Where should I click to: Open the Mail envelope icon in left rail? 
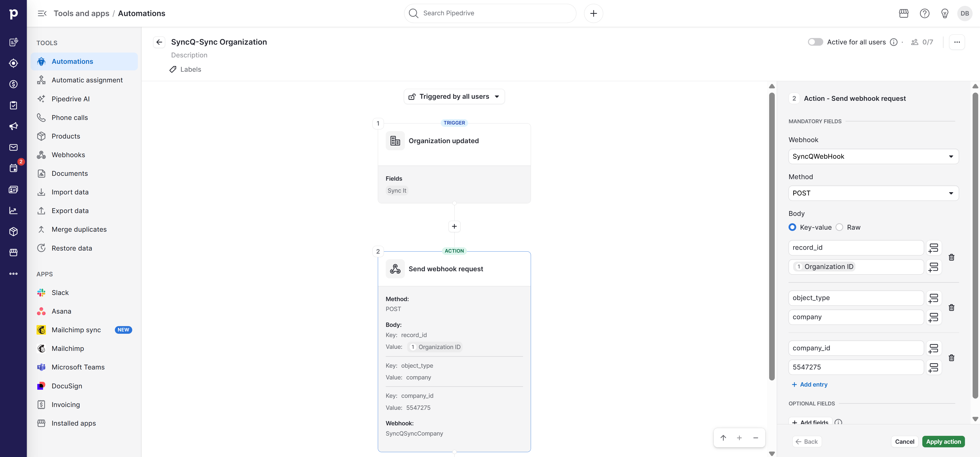[13, 147]
